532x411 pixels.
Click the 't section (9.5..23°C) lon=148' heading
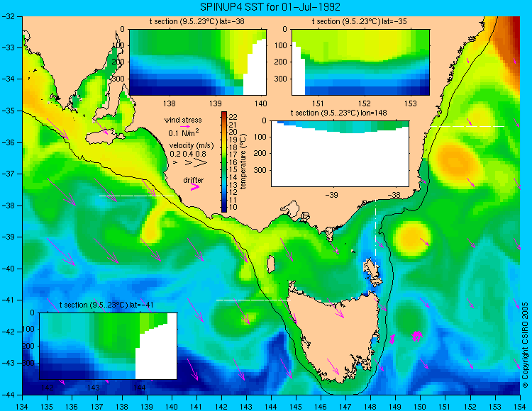click(339, 113)
